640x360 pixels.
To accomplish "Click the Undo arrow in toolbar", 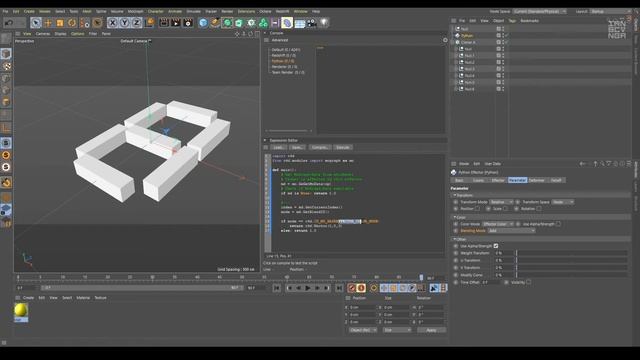I will [9, 23].
